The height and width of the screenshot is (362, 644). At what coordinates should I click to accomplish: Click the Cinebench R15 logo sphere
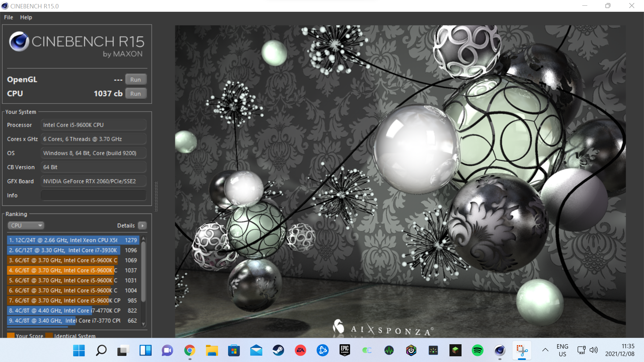pos(19,41)
